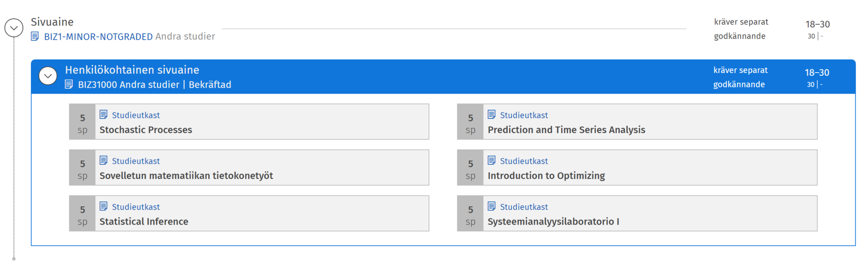Click the Introduction to Optimizing draft icon

pyautogui.click(x=492, y=160)
